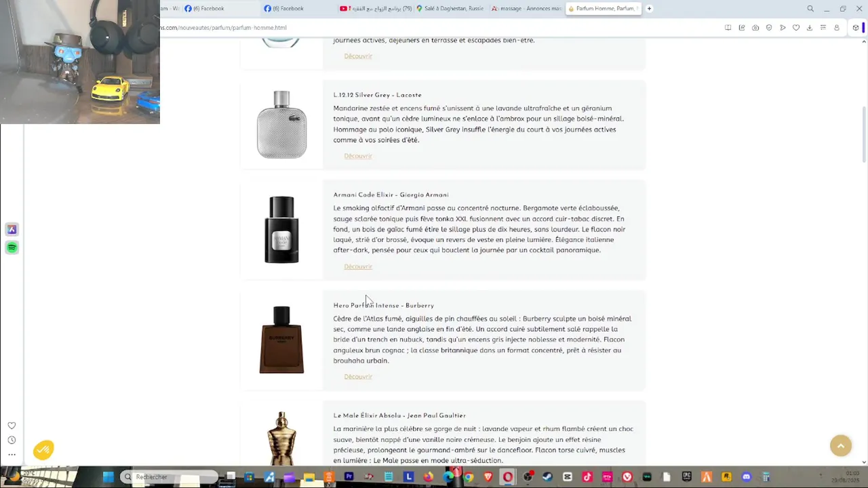This screenshot has height=488, width=868.
Task: Click the edit page note icon in toolbar
Action: tap(741, 28)
